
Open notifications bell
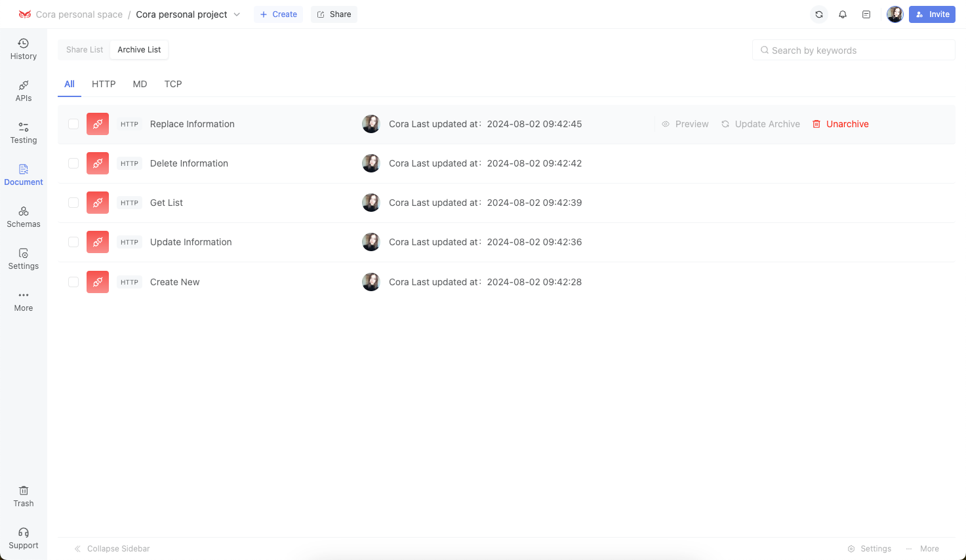(843, 14)
